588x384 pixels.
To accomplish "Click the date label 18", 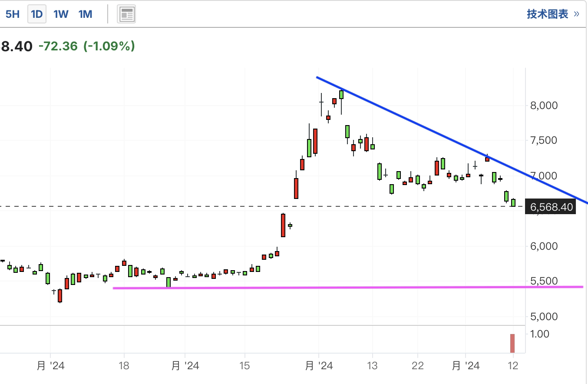I will pos(124,366).
